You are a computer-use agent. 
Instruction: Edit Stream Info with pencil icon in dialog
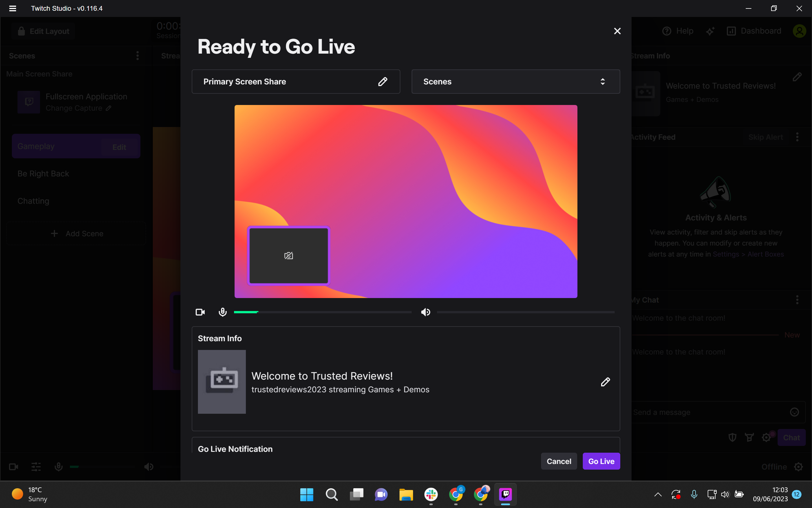pyautogui.click(x=605, y=382)
